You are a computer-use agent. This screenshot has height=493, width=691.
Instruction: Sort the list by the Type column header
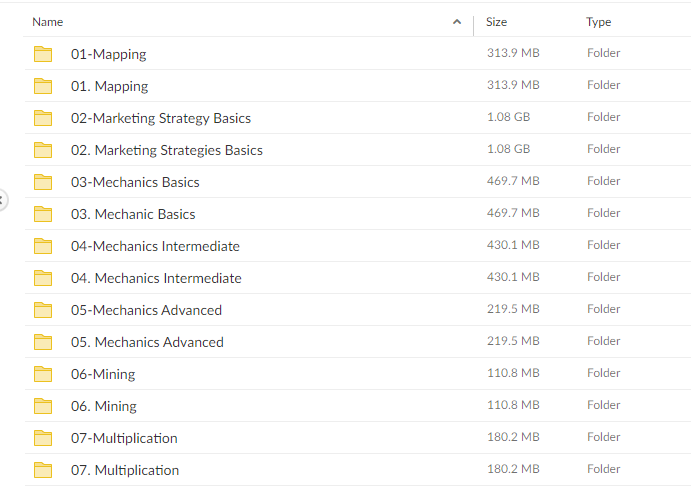click(598, 22)
